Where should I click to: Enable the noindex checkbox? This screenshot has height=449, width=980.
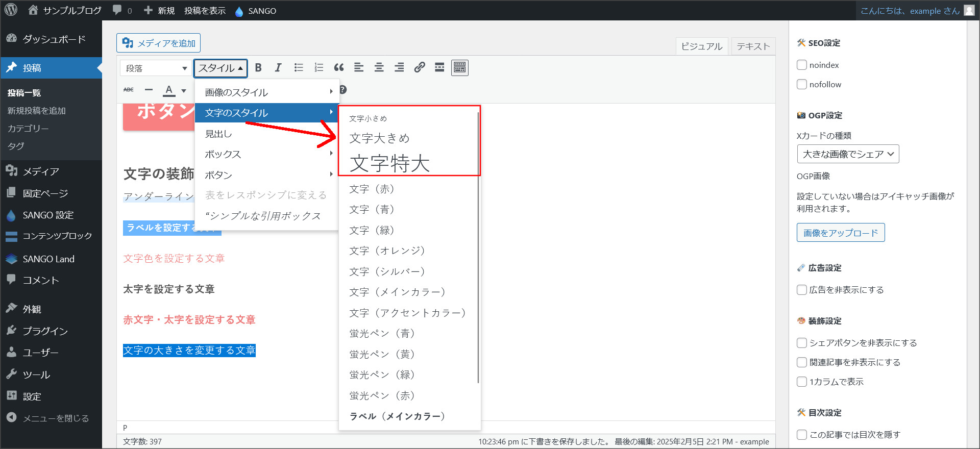[x=802, y=65]
